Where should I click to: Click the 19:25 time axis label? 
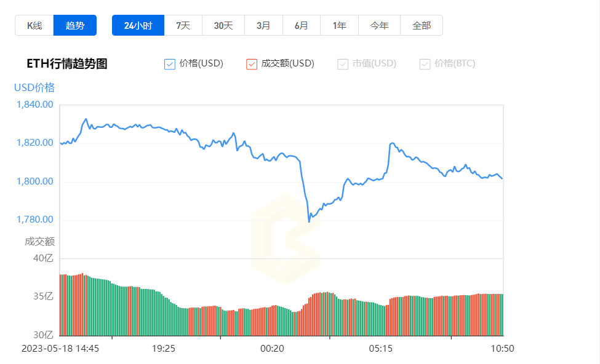point(164,348)
